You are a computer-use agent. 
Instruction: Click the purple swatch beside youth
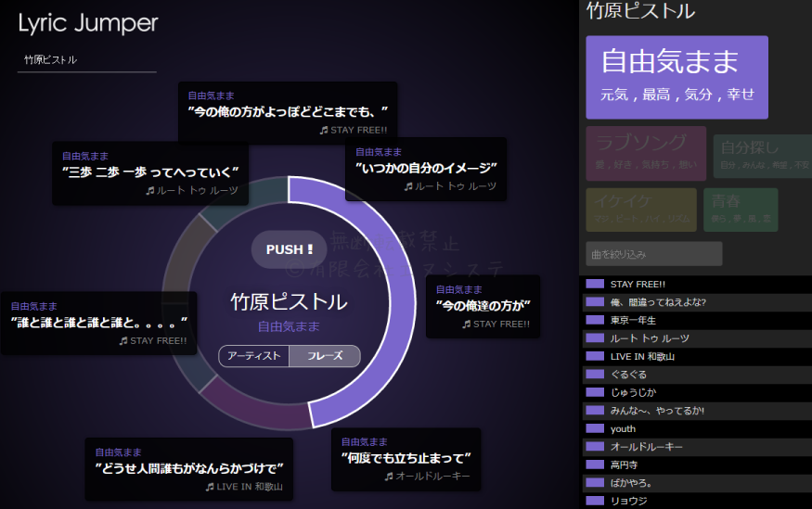595,428
